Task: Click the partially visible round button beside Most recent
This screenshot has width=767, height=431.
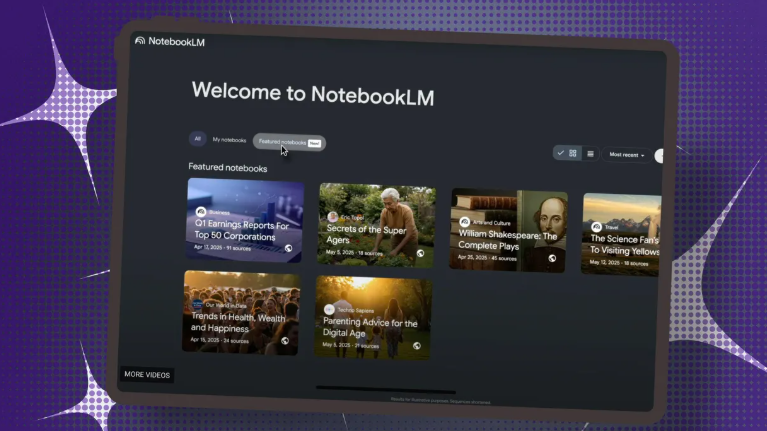Action: pos(659,156)
